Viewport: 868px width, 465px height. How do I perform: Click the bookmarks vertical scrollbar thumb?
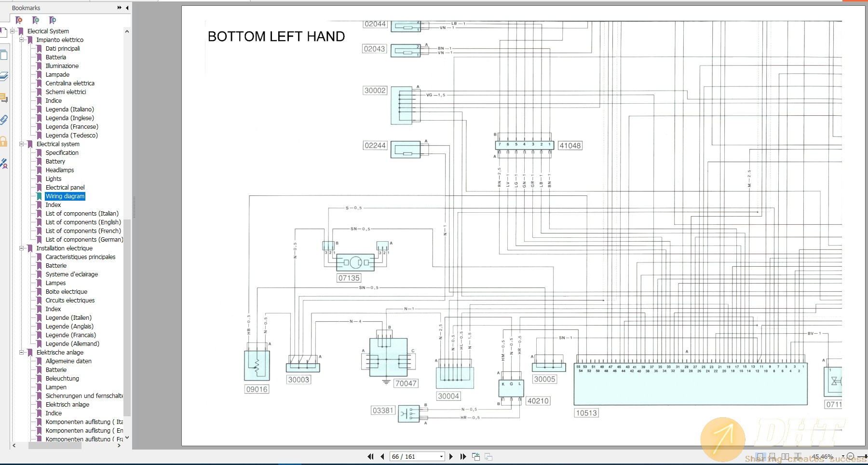coord(127,317)
